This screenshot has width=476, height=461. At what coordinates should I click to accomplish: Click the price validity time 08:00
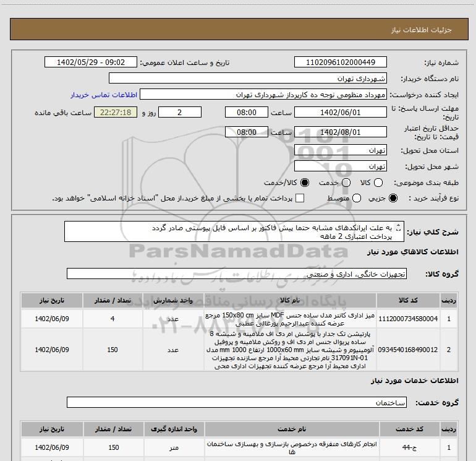247,132
